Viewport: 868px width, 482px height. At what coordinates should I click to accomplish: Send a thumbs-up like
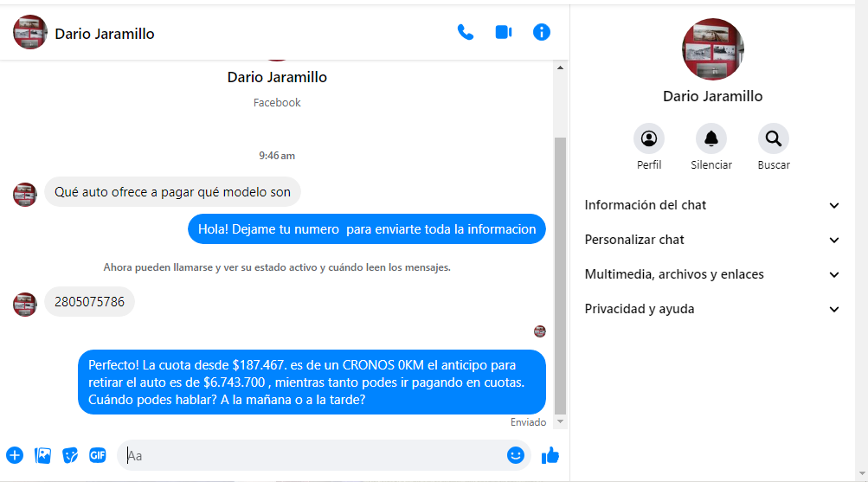pos(550,455)
